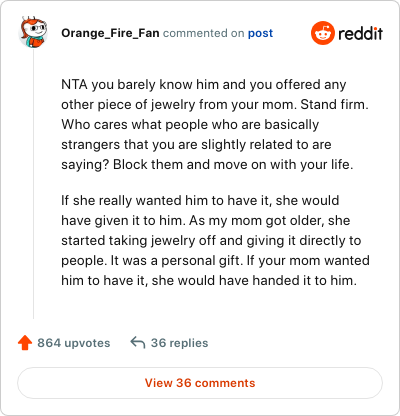Click the reddit wordmark text logo
Viewport: 400px width, 416px height.
360,33
